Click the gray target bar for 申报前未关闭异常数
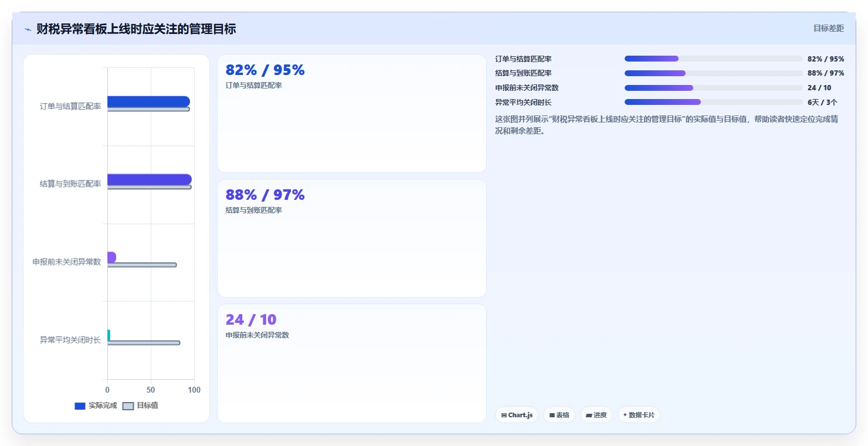 [142, 265]
